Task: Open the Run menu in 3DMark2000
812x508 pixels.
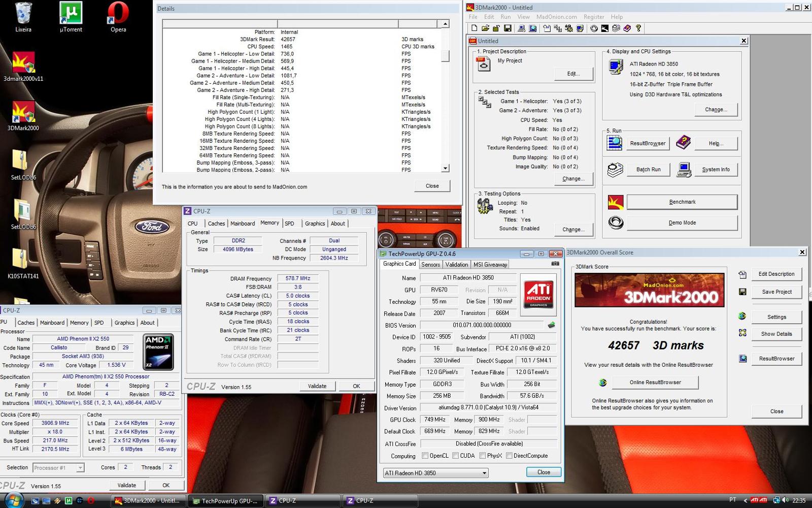Action: pyautogui.click(x=505, y=17)
